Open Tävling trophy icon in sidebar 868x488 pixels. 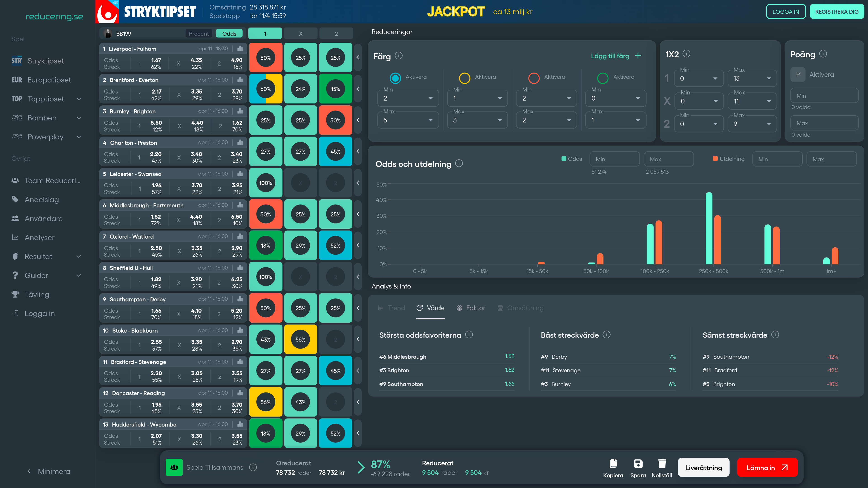pyautogui.click(x=15, y=294)
